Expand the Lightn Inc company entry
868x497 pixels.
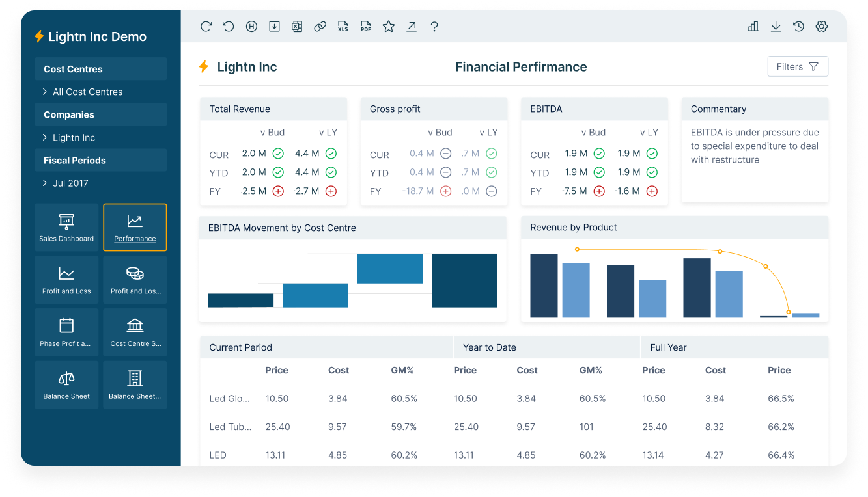coord(45,137)
